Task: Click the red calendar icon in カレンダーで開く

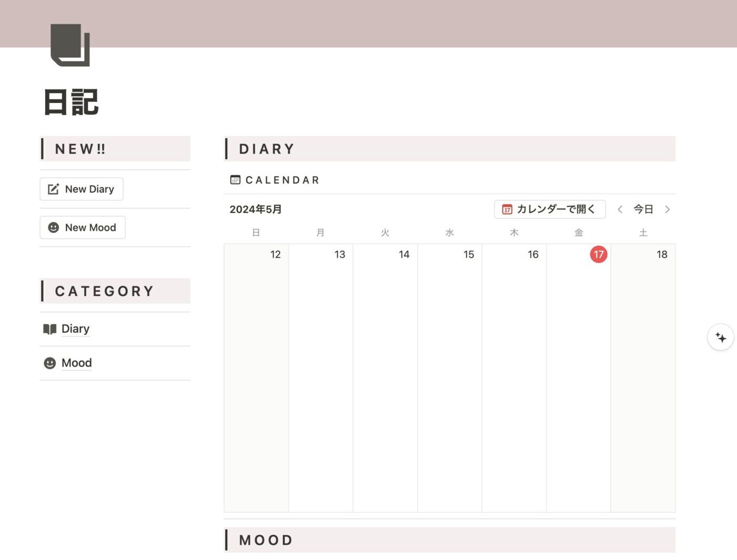Action: pos(507,209)
